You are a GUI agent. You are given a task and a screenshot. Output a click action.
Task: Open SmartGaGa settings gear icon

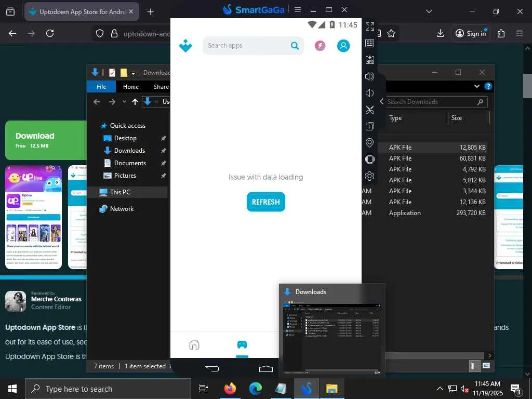click(x=369, y=176)
